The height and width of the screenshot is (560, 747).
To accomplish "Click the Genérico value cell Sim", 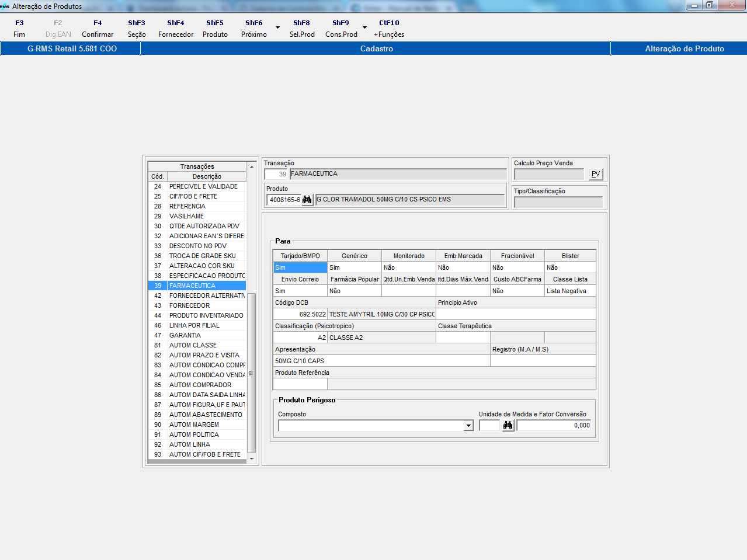I will pyautogui.click(x=355, y=267).
